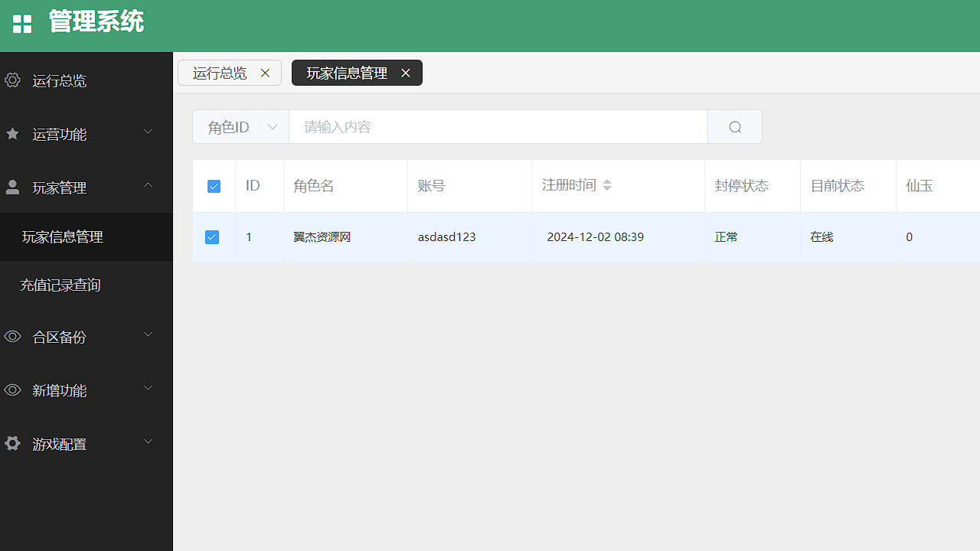Image resolution: width=980 pixels, height=551 pixels.
Task: Collapse the 玩家管理 sidebar menu
Action: pyautogui.click(x=60, y=187)
